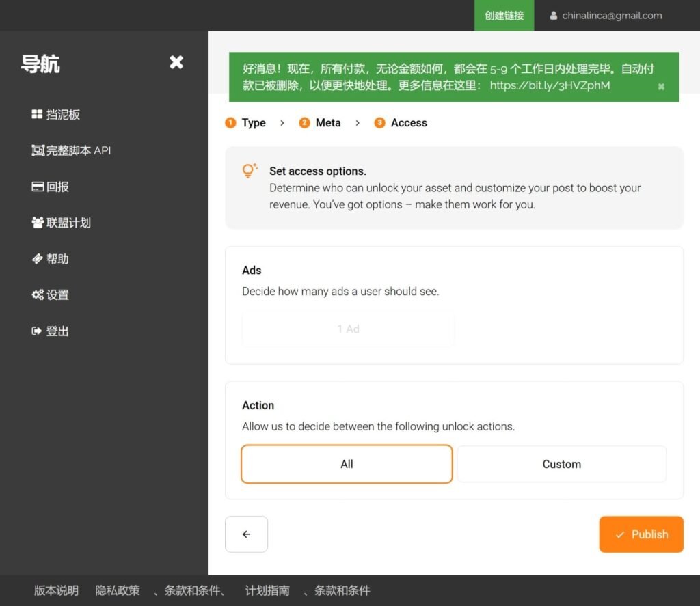The width and height of the screenshot is (700, 606).
Task: Select the All unlock action option
Action: pos(347,464)
